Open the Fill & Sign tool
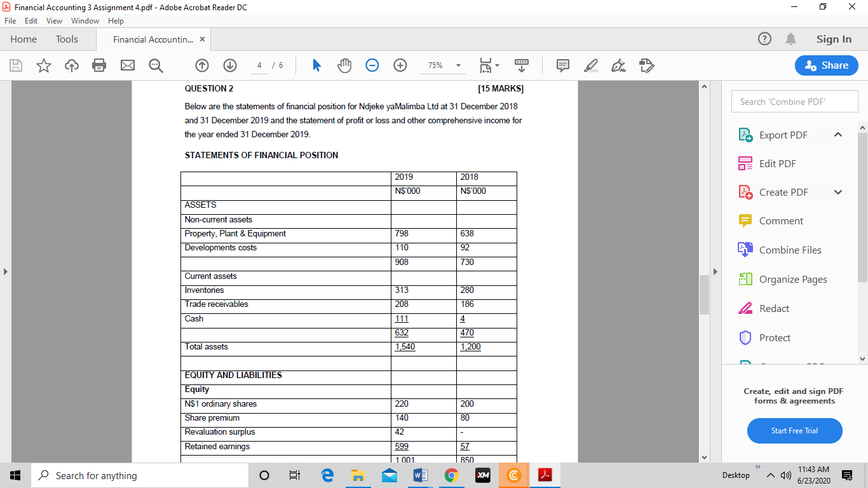The width and height of the screenshot is (868, 488). pos(618,65)
